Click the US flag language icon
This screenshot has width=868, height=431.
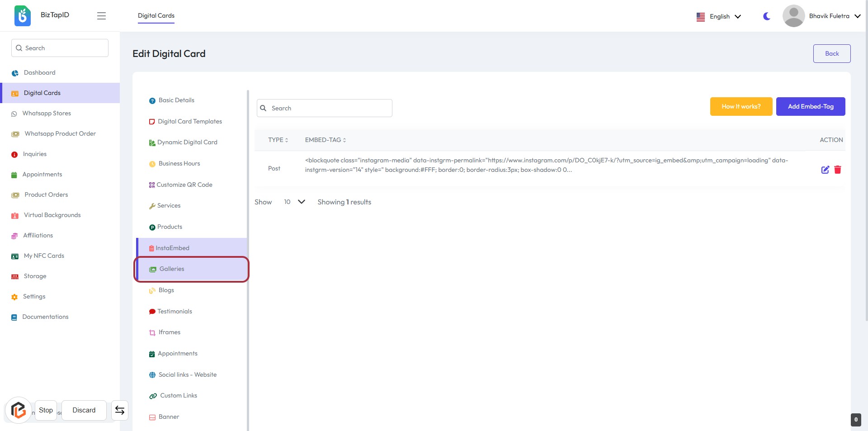(x=701, y=17)
